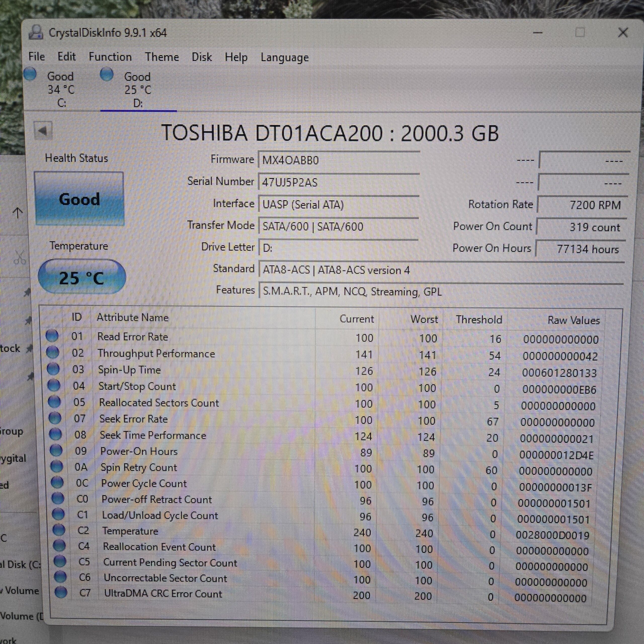This screenshot has width=644, height=644.
Task: Click the Current column header
Action: point(357,319)
